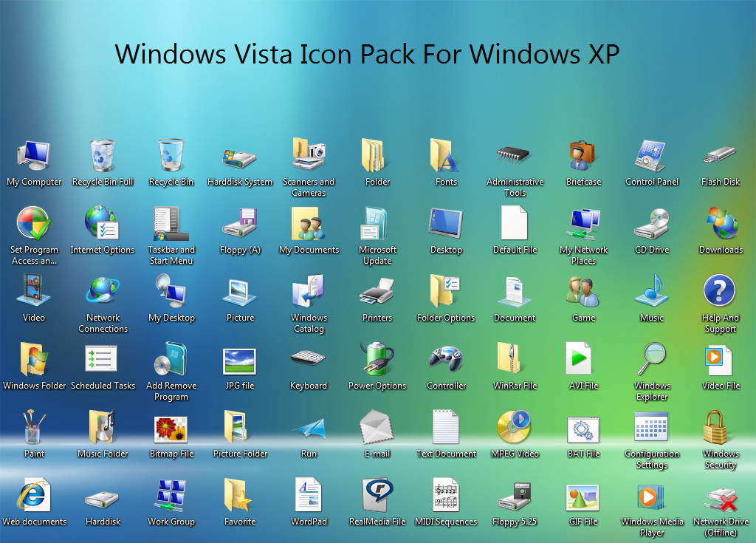
Task: Open the E-mail envelope icon
Action: pyautogui.click(x=377, y=427)
